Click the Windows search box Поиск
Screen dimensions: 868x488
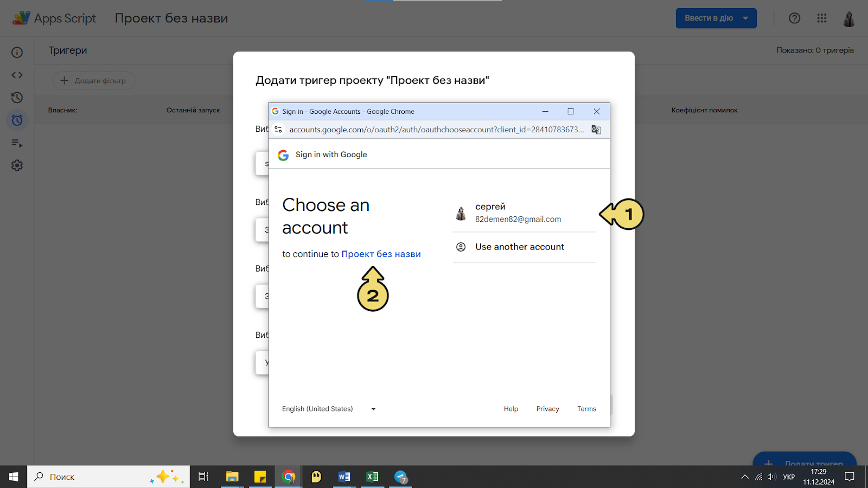(x=108, y=477)
